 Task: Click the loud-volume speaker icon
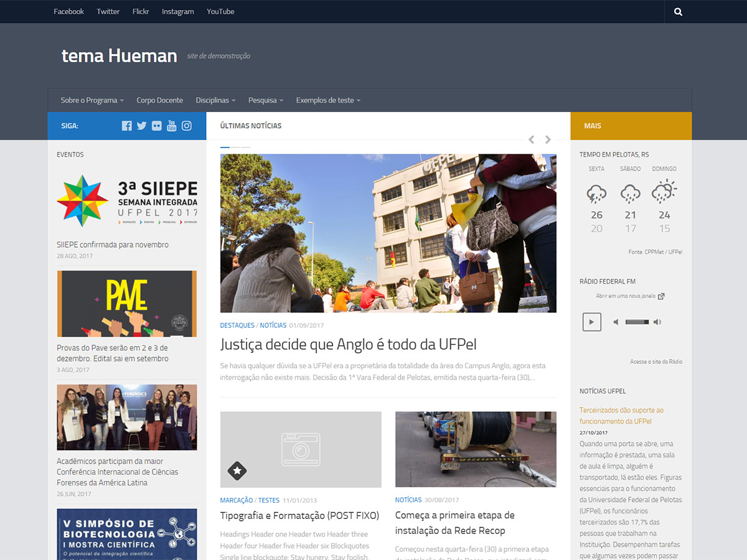click(657, 322)
